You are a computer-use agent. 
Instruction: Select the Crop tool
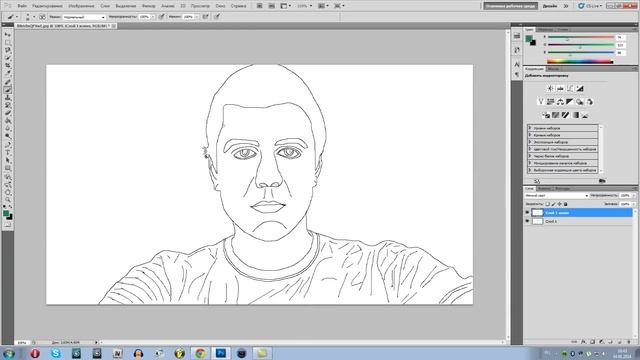[x=8, y=66]
